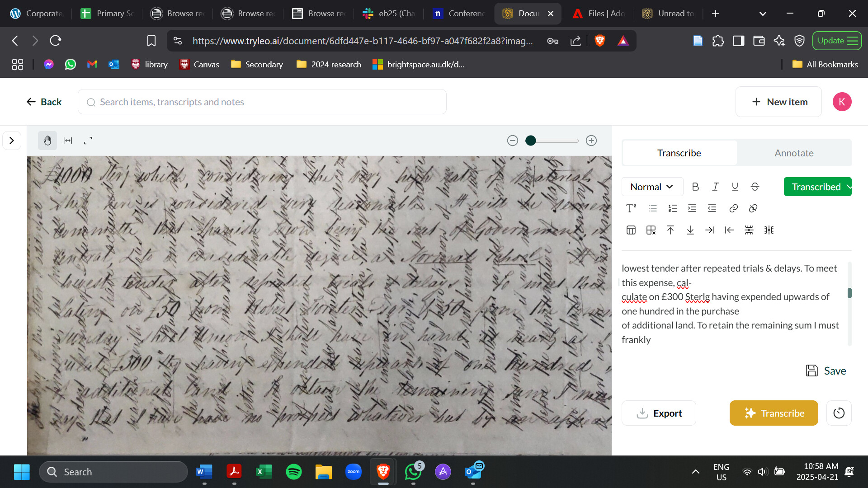
Task: Open the Transcribed status dropdown
Action: tap(817, 187)
